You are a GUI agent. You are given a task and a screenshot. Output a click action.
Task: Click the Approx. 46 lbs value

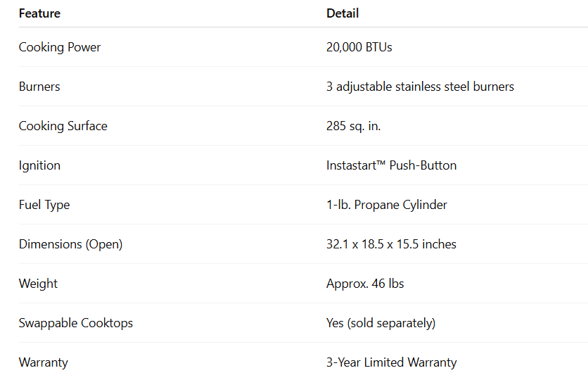point(365,284)
